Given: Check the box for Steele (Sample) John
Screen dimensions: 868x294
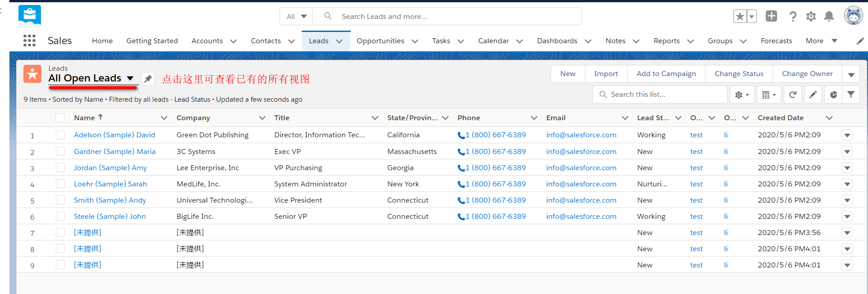Looking at the screenshot, I should pos(60,216).
